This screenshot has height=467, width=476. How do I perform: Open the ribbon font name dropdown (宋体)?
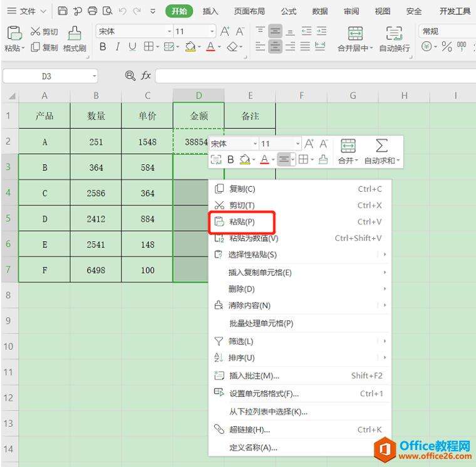pos(169,31)
